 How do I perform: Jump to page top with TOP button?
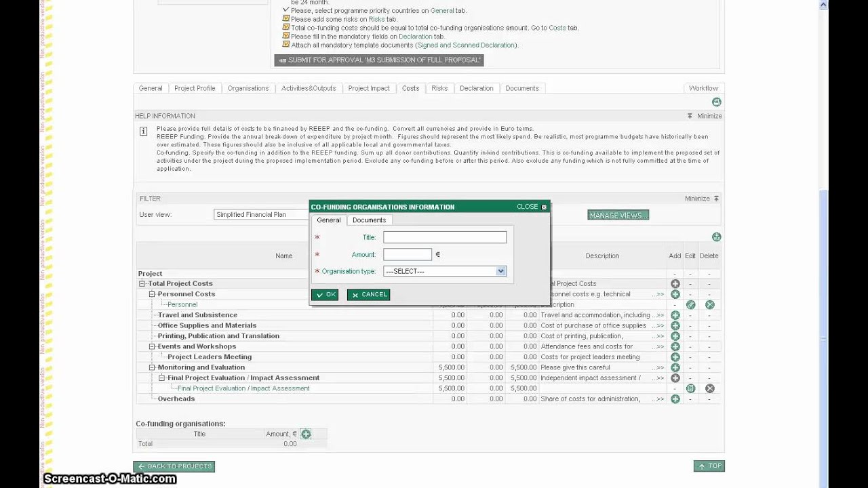point(709,466)
